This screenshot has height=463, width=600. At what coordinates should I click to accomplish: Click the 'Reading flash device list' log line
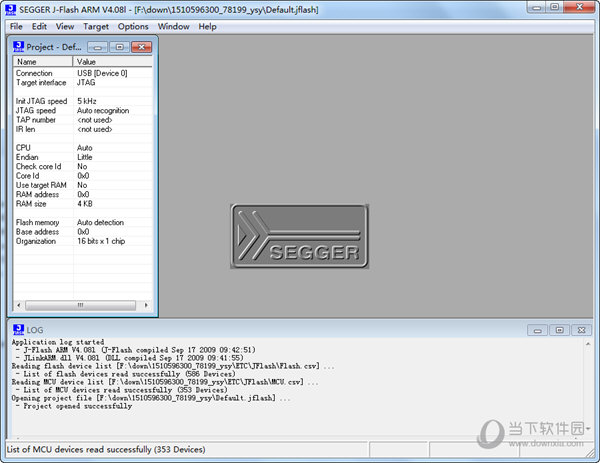[173, 366]
